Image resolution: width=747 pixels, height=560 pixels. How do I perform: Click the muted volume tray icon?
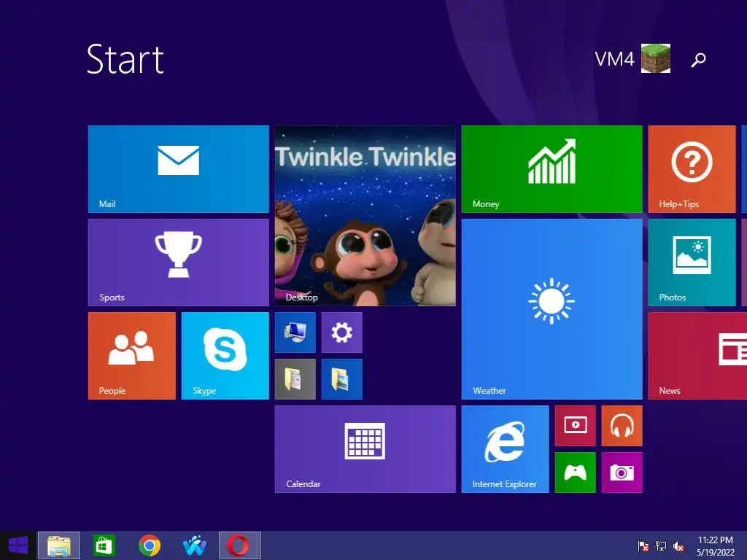(678, 546)
